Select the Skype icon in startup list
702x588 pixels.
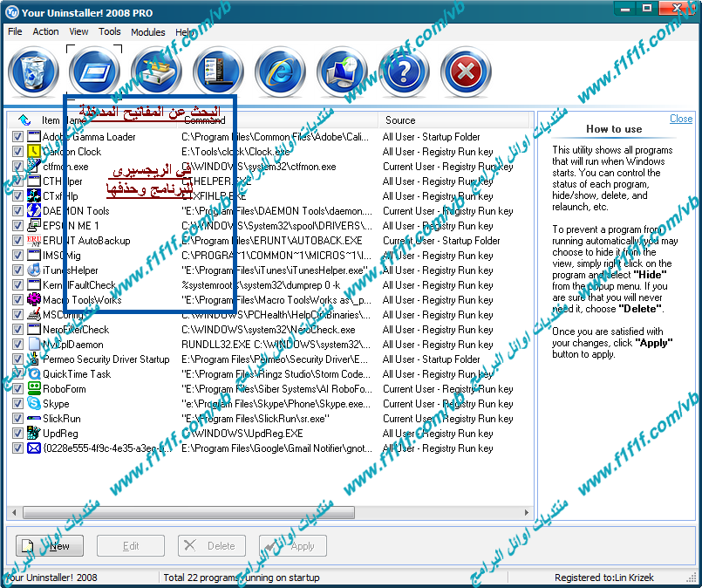pyautogui.click(x=34, y=404)
